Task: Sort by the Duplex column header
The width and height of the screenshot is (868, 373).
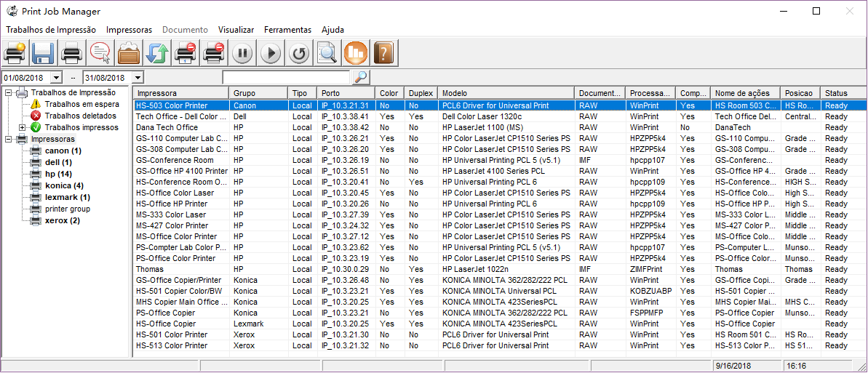Action: pos(421,93)
